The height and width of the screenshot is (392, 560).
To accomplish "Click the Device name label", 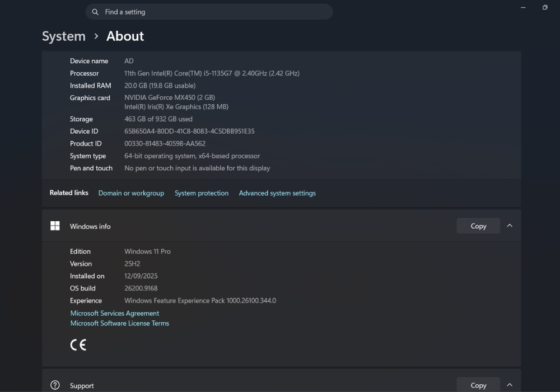I will point(89,61).
